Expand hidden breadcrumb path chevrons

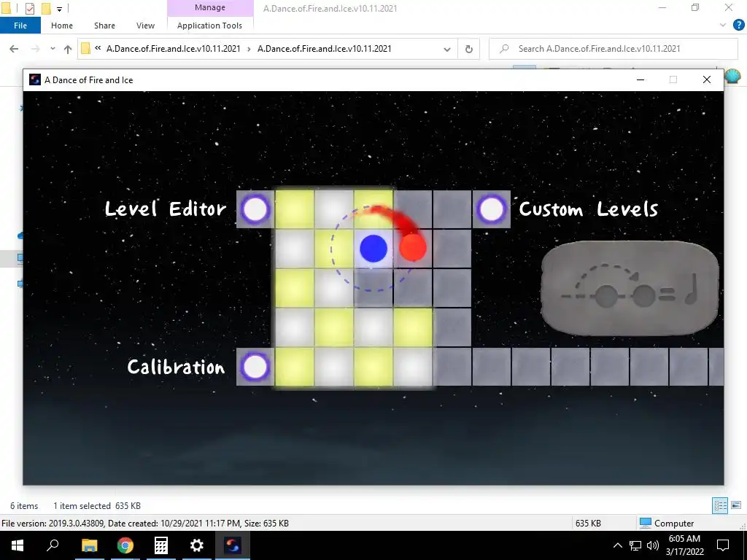pyautogui.click(x=98, y=48)
